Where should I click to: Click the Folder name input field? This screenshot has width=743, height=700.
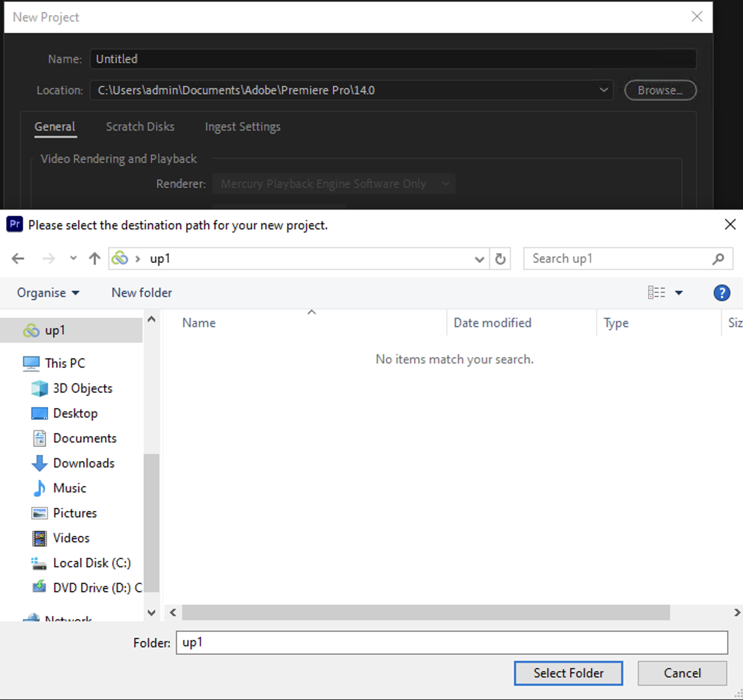(x=452, y=643)
